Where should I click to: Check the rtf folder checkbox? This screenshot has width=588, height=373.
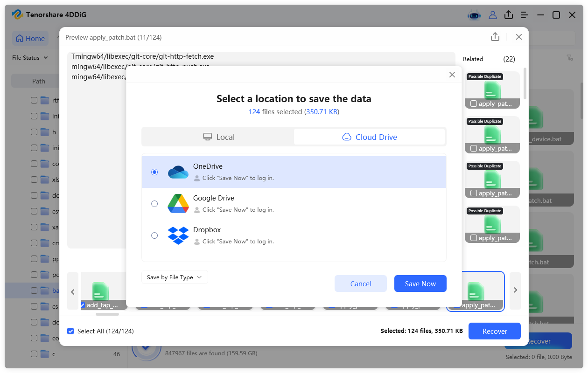tap(34, 100)
